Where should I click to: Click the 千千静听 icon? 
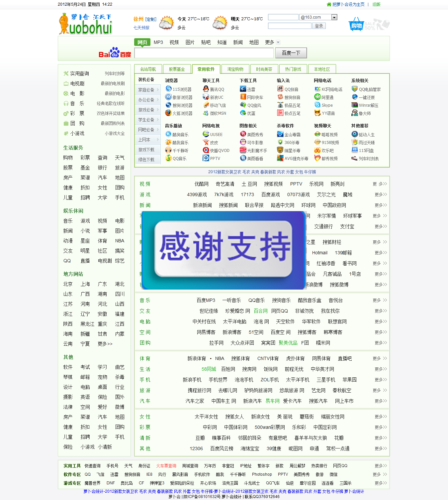(x=168, y=150)
